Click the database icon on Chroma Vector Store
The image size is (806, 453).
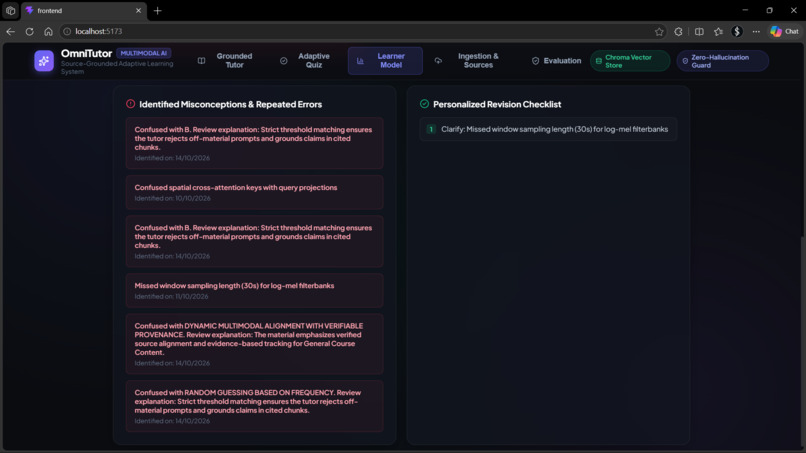[599, 61]
